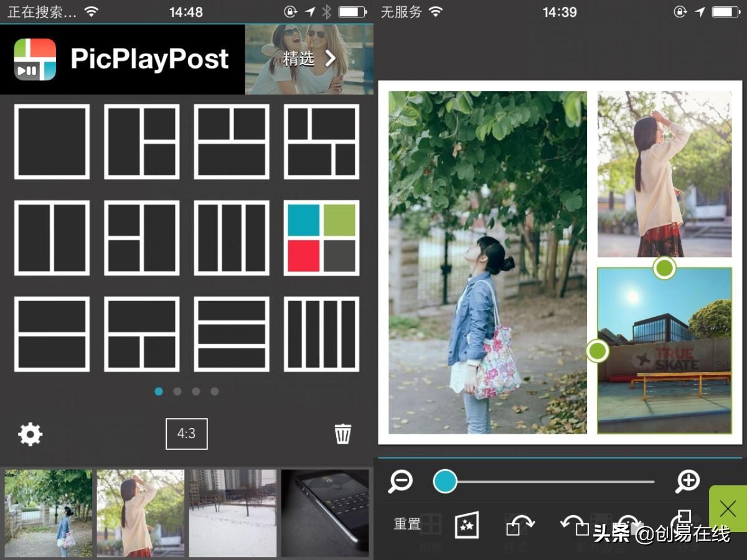Tap the left screen Wi-Fi status icon

(x=92, y=12)
